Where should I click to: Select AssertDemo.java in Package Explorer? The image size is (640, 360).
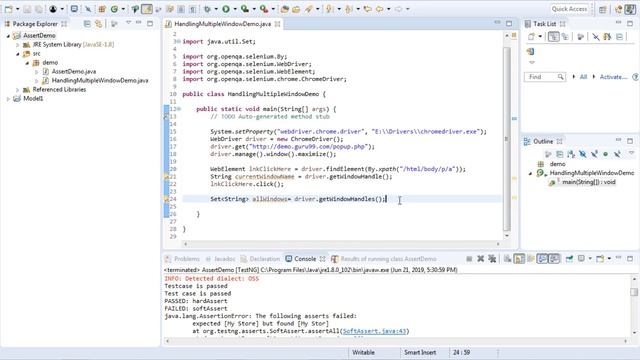[73, 71]
